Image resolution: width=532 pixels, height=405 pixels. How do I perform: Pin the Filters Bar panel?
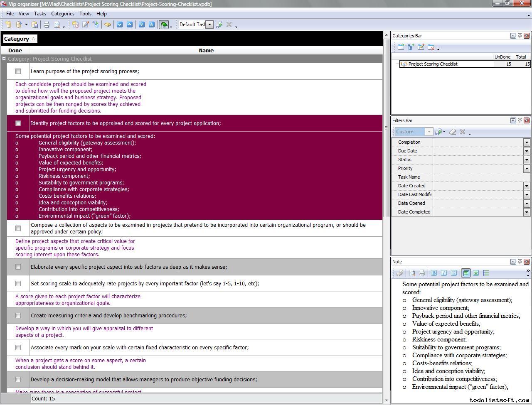[520, 120]
